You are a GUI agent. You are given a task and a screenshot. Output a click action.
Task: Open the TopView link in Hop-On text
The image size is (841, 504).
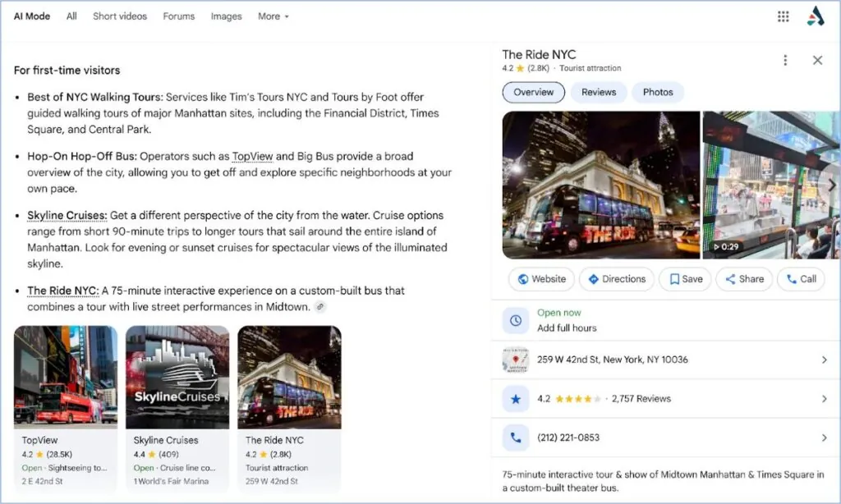(252, 157)
